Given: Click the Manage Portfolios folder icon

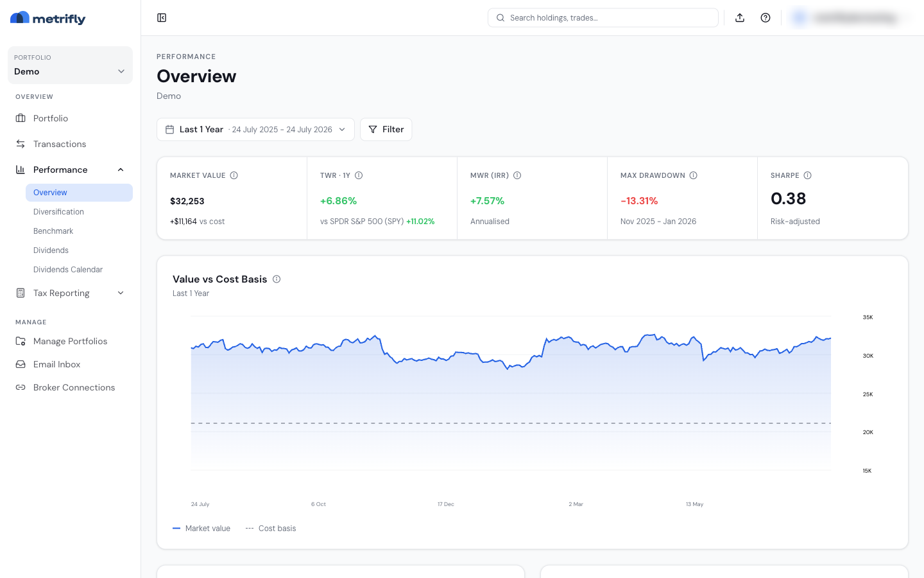Looking at the screenshot, I should 21,341.
